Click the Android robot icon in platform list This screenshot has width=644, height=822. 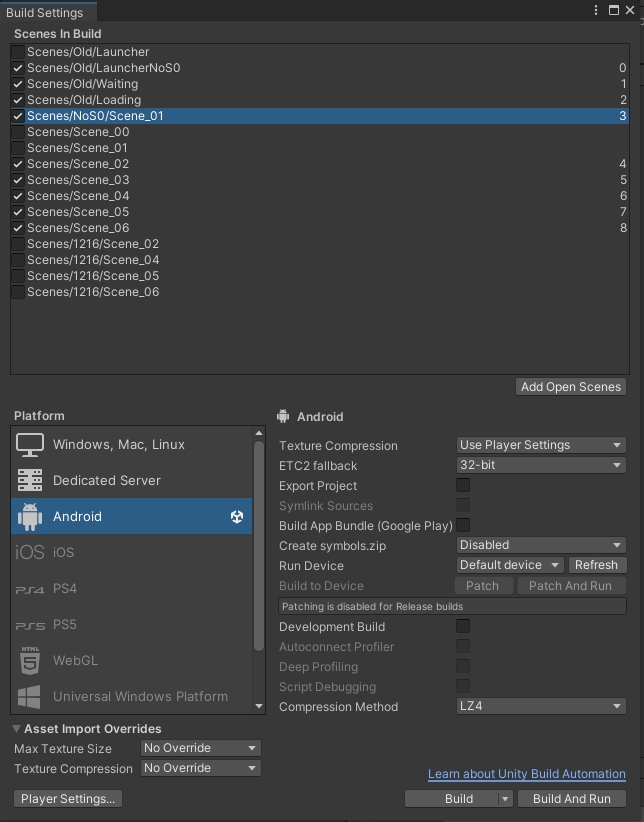click(30, 517)
